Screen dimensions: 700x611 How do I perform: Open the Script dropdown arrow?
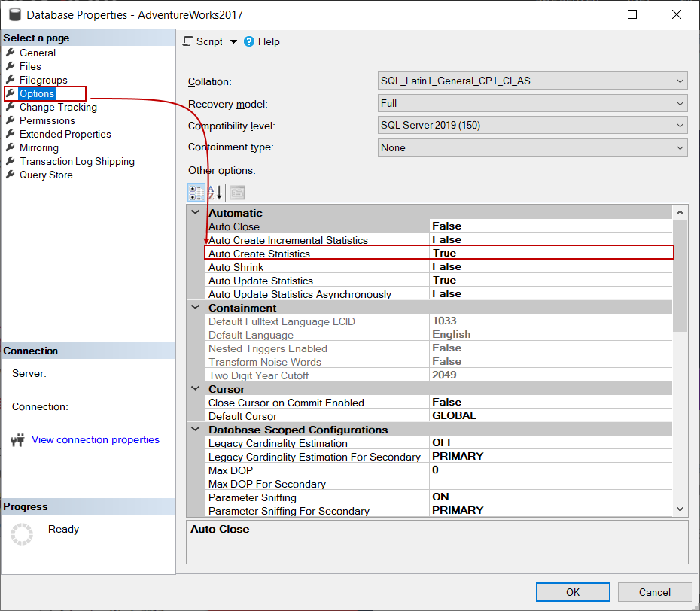(x=233, y=42)
